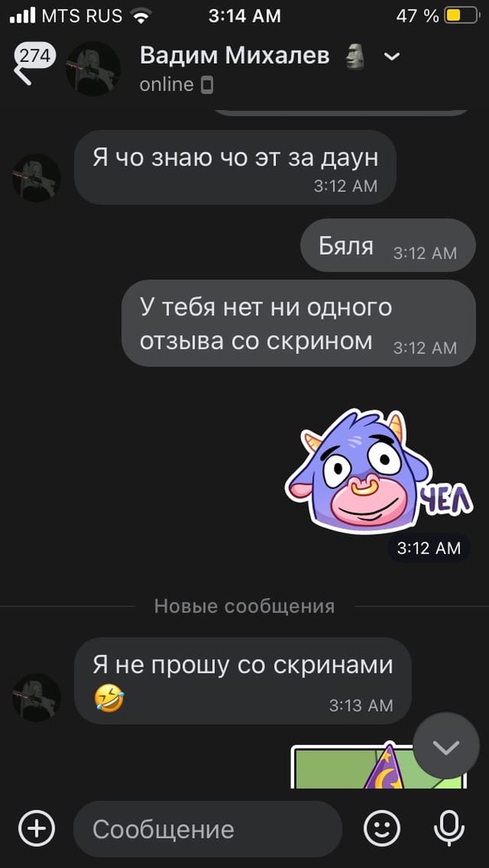
Task: Expand the chevron next to Вадим Михалев
Action: tap(392, 56)
